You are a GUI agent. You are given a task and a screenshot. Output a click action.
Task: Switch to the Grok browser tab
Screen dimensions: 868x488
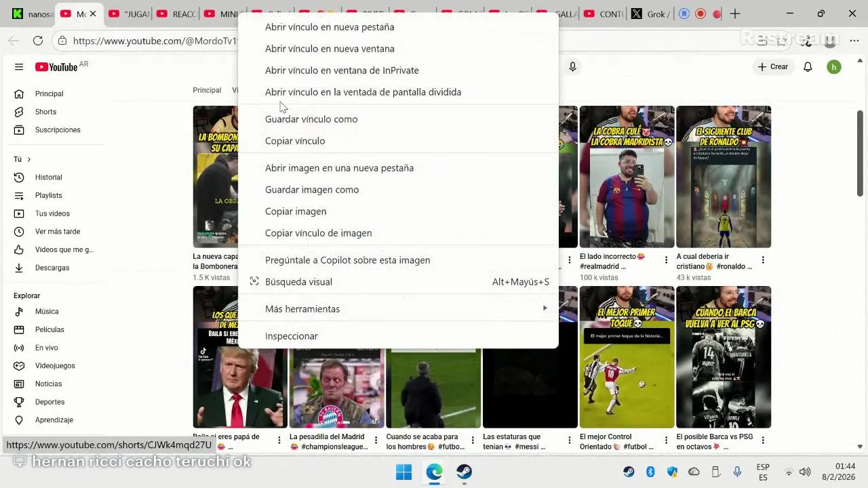tap(652, 14)
